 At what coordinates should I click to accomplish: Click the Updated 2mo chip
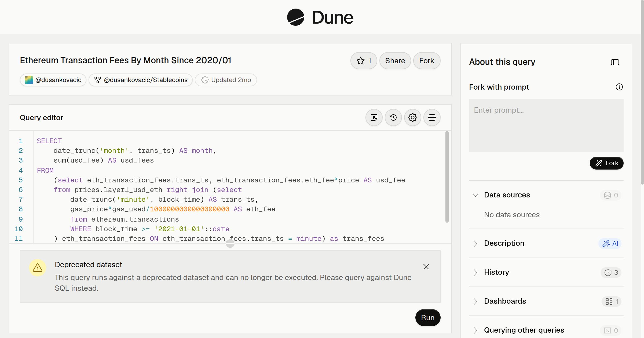coord(226,80)
